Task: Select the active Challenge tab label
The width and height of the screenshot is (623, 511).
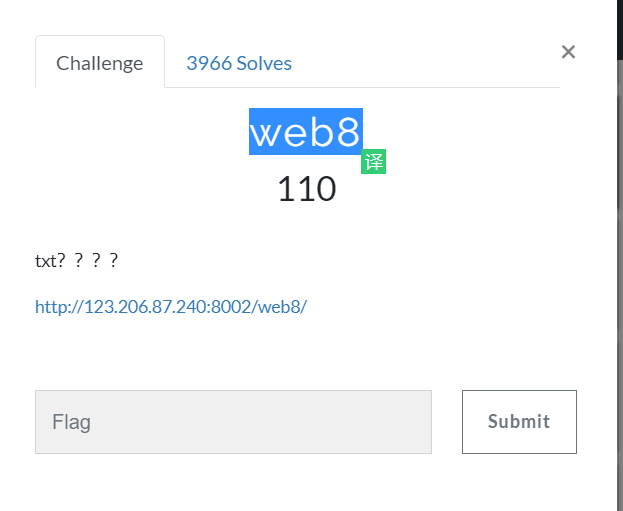Action: [100, 63]
